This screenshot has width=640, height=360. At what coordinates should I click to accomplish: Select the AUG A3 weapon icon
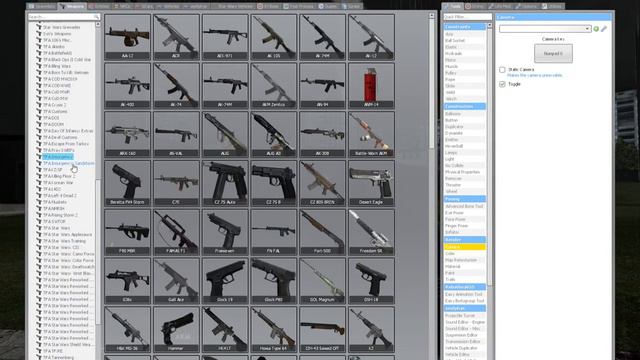tap(274, 135)
